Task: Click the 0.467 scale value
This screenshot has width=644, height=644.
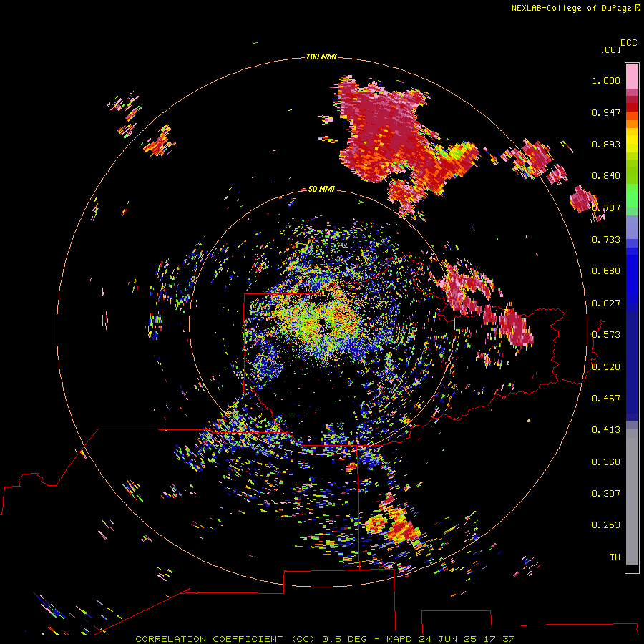Action: (x=606, y=399)
